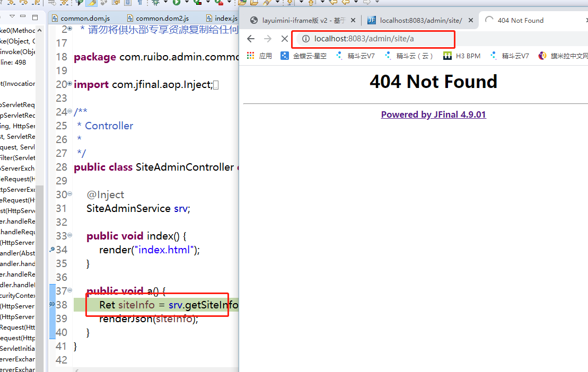
Task: Collapse the index() method fold at line 33
Action: click(x=70, y=235)
